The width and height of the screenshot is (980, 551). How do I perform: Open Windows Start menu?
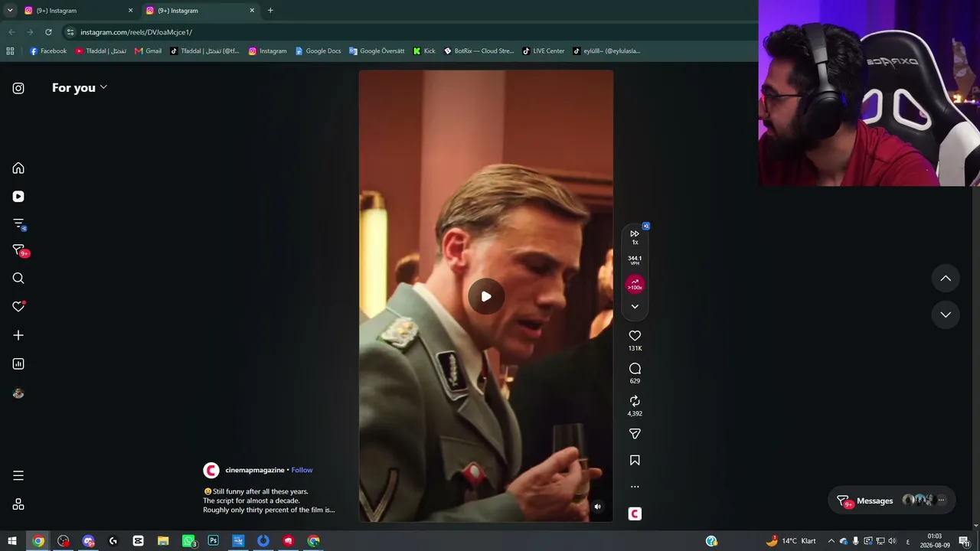point(12,541)
